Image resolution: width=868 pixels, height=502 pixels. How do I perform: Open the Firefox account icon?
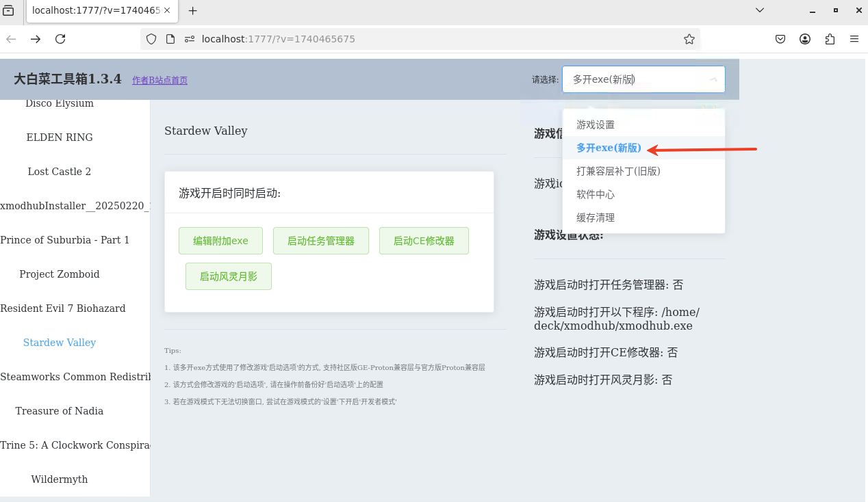pos(805,39)
